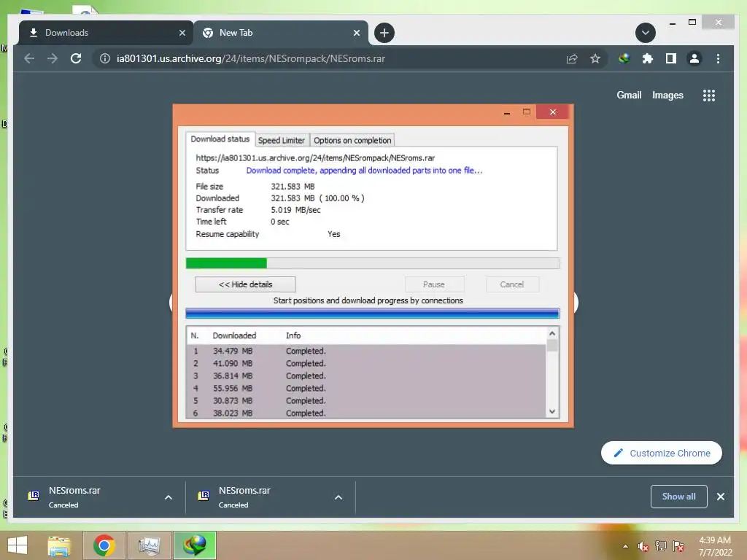Click the green download progress bar

tap(373, 262)
